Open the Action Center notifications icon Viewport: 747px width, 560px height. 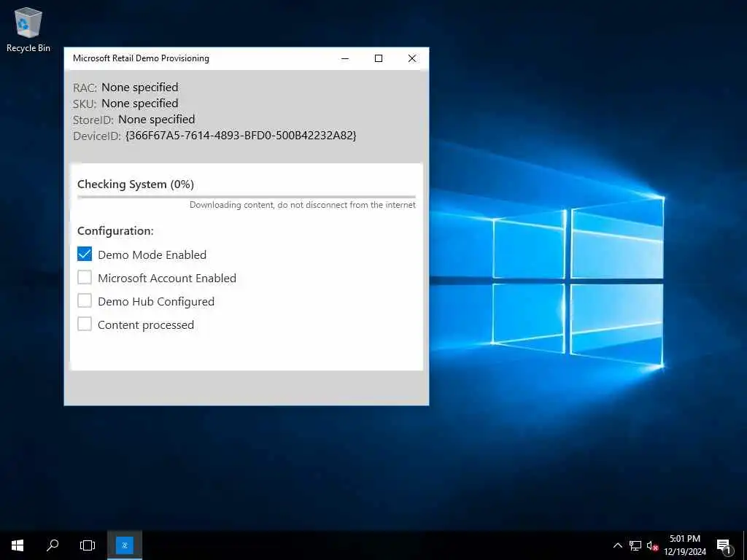tap(724, 546)
